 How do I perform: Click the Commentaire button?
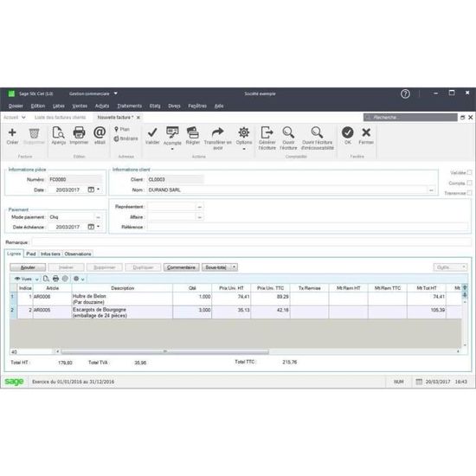click(181, 267)
